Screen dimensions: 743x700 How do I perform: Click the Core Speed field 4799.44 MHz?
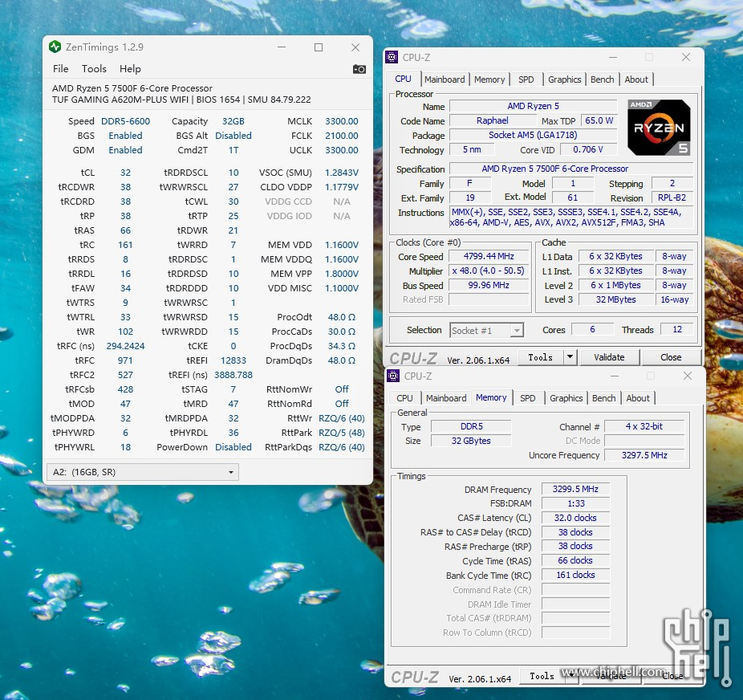(489, 256)
